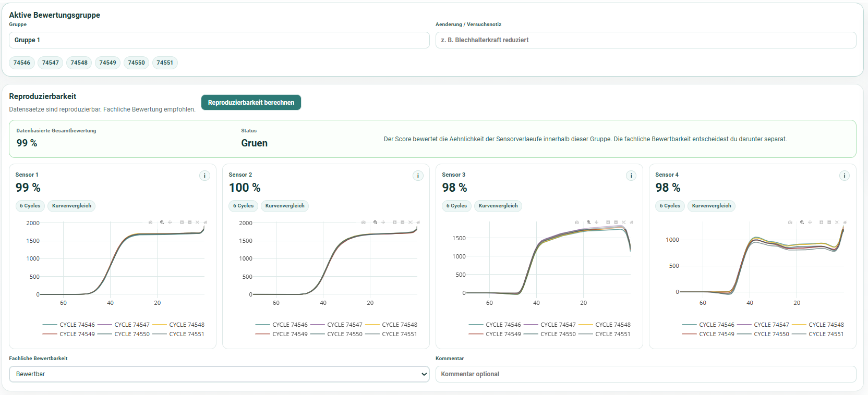Click the yellow CYCLE 74548 legend line in Sensor 2

(372, 325)
